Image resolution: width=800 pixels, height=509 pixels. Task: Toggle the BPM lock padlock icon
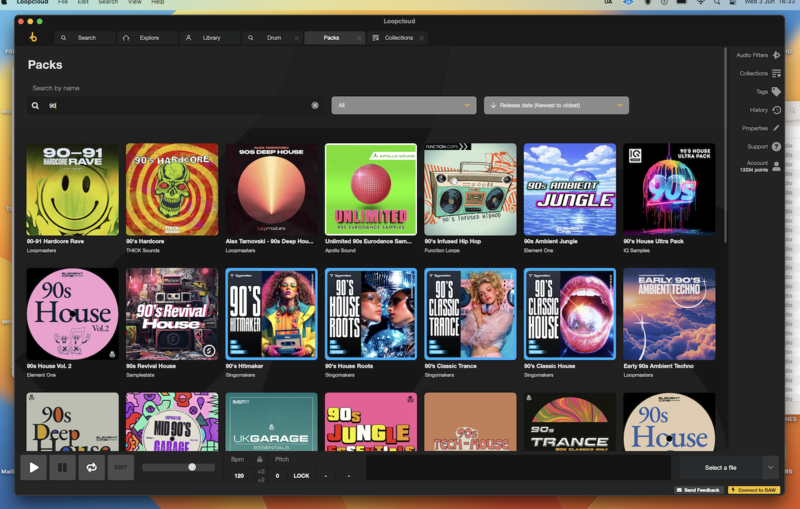[260, 460]
